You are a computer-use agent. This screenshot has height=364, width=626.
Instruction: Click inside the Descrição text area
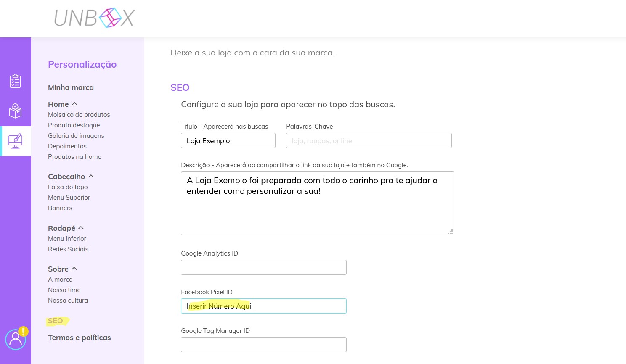[318, 203]
